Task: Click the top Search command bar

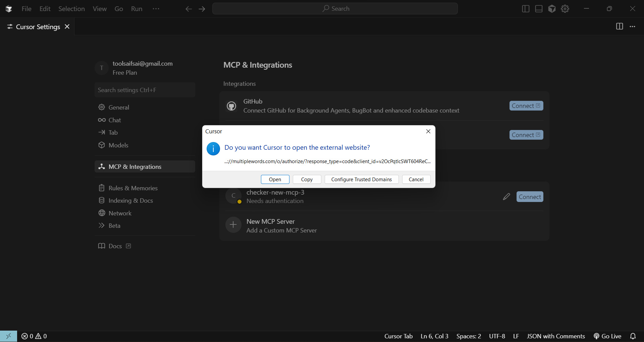Action: [x=335, y=9]
